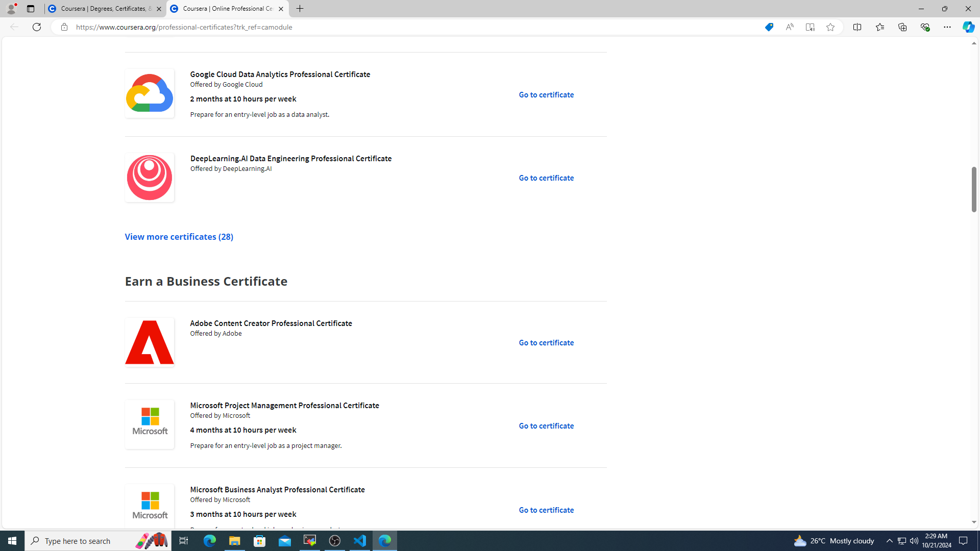Open Visual Studio Code from taskbar

pyautogui.click(x=360, y=541)
